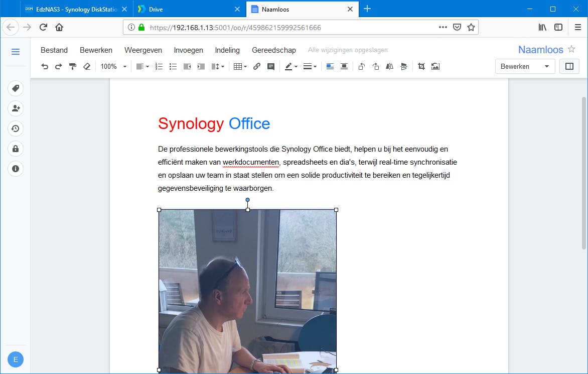
Task: Toggle the Firefox sidebar
Action: tap(558, 27)
